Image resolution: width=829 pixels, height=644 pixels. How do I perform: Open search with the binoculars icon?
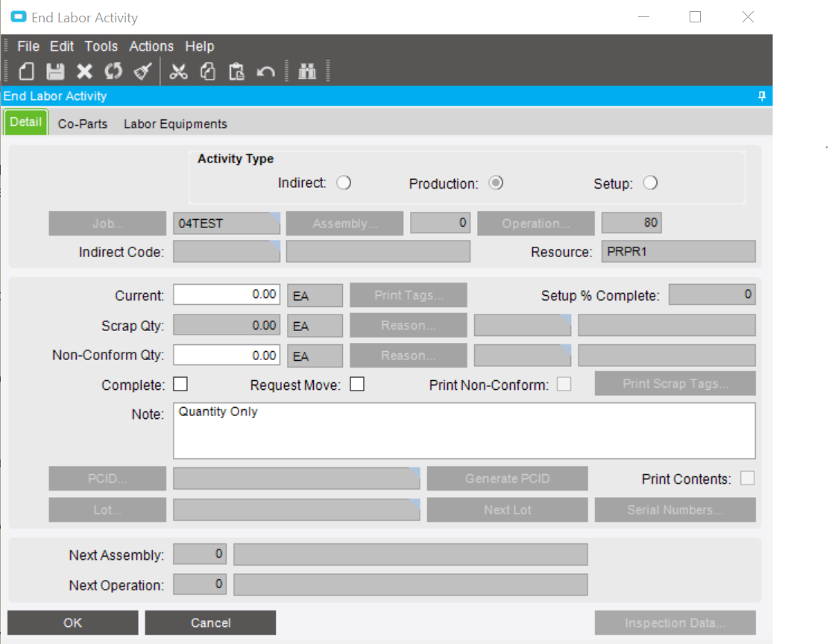point(307,72)
